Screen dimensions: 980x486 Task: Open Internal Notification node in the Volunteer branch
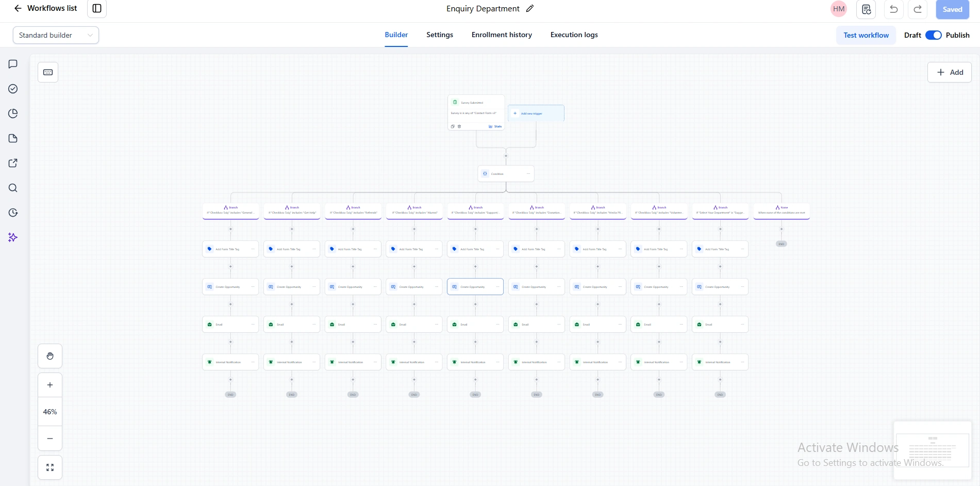659,362
